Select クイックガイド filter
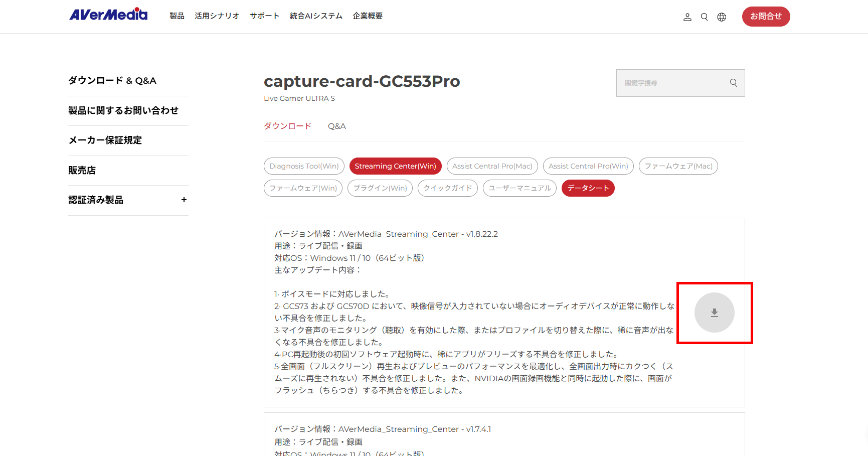868x456 pixels. point(448,188)
